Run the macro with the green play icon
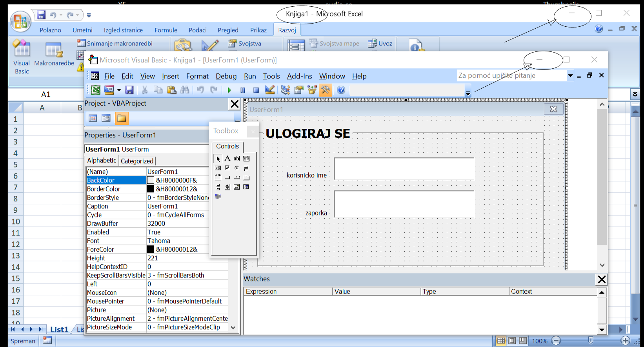This screenshot has height=347, width=644. tap(229, 90)
